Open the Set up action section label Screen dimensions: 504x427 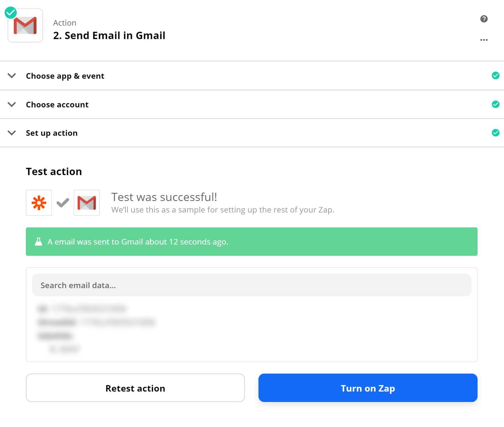(x=52, y=133)
